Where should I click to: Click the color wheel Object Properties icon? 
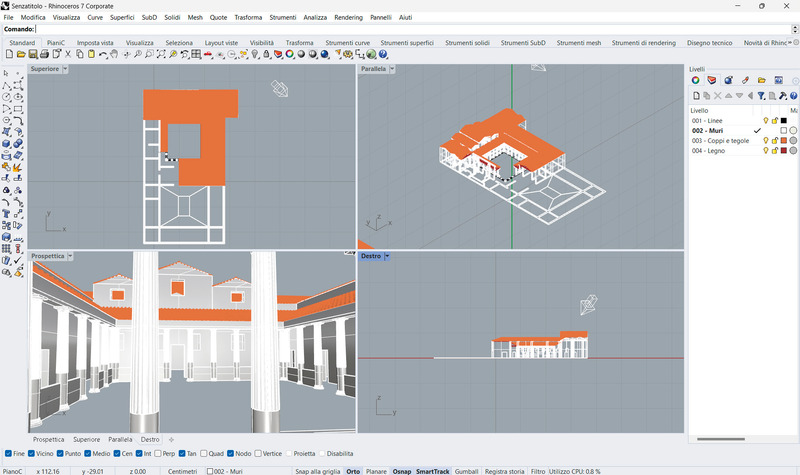point(290,54)
